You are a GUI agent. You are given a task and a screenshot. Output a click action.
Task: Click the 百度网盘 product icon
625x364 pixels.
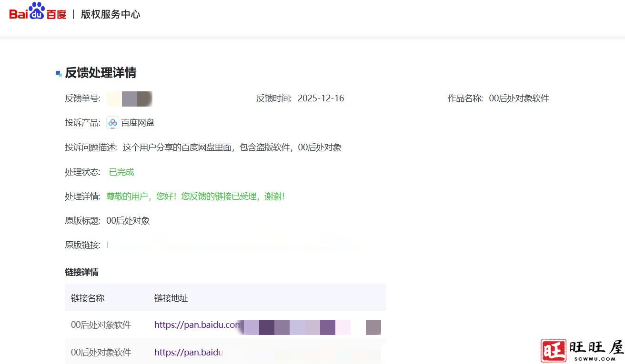pyautogui.click(x=112, y=122)
